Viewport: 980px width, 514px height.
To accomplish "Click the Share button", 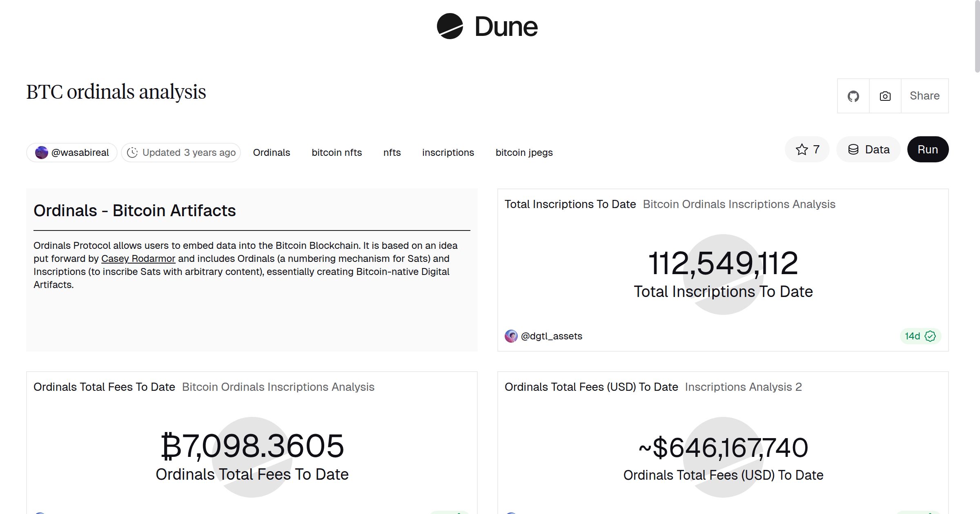I will pyautogui.click(x=924, y=96).
